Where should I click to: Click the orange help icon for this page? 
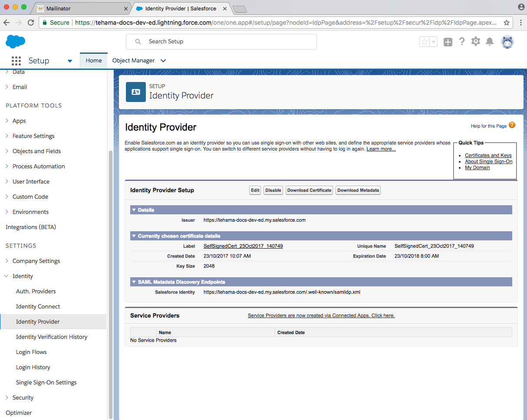click(x=512, y=125)
